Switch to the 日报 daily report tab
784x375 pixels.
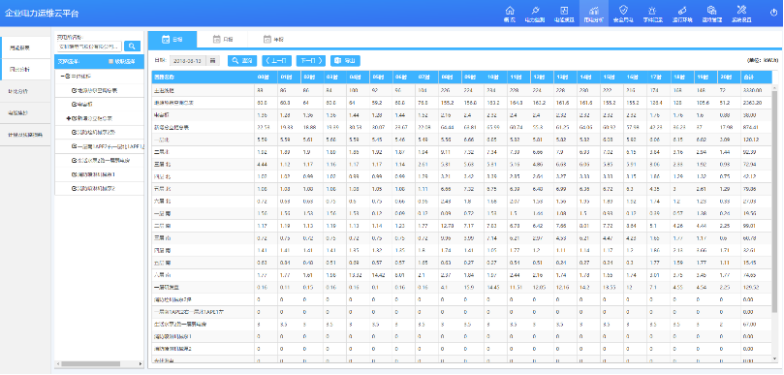point(172,39)
